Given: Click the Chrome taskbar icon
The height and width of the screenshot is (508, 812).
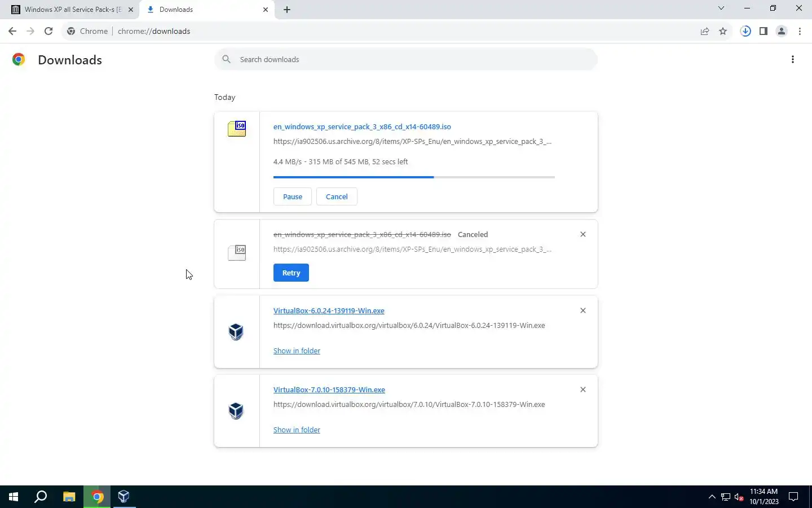Looking at the screenshot, I should coord(97,497).
